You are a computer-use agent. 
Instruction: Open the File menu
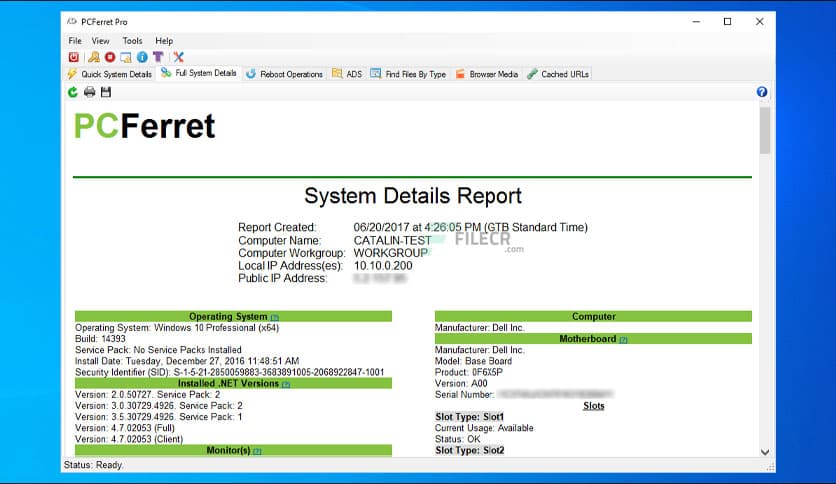pos(75,41)
